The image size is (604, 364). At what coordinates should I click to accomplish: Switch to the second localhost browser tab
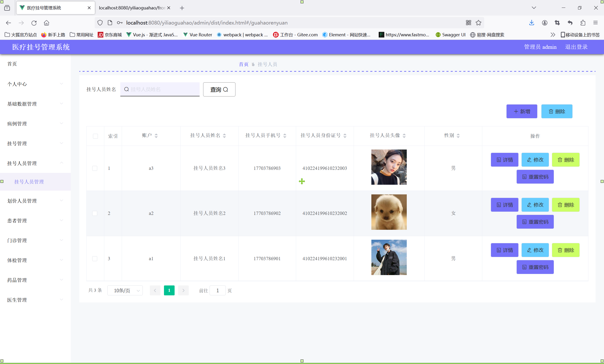(132, 8)
